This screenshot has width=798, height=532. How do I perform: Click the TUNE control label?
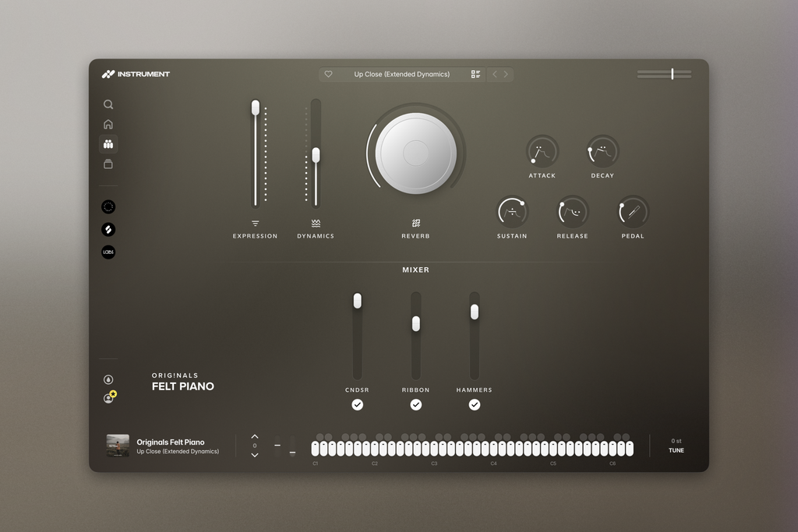click(676, 451)
